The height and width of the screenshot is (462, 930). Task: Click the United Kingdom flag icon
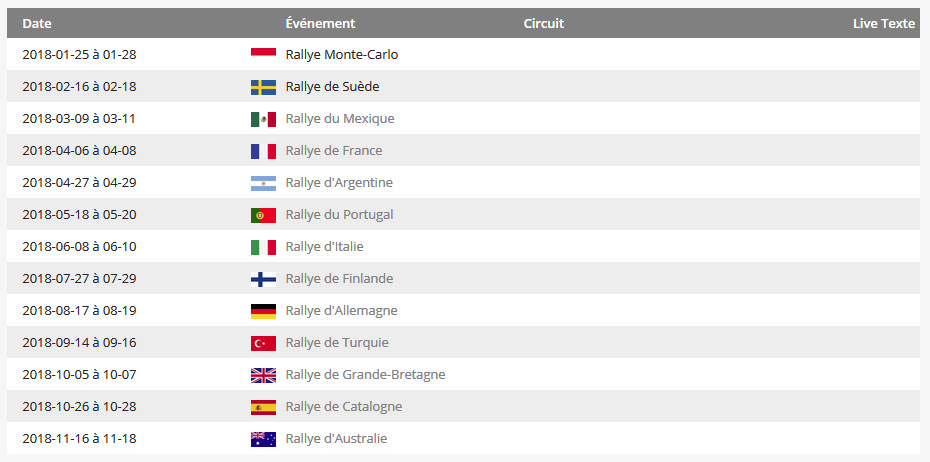(263, 375)
